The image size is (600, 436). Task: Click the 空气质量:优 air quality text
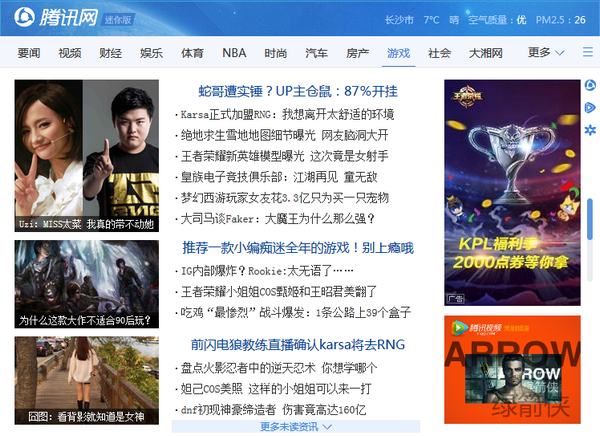pos(497,20)
